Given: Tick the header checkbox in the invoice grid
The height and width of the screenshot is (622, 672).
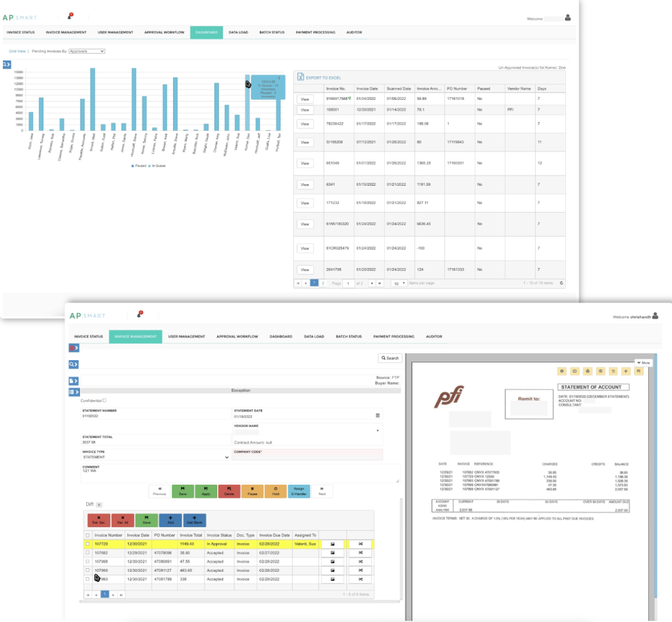Looking at the screenshot, I should 87,535.
